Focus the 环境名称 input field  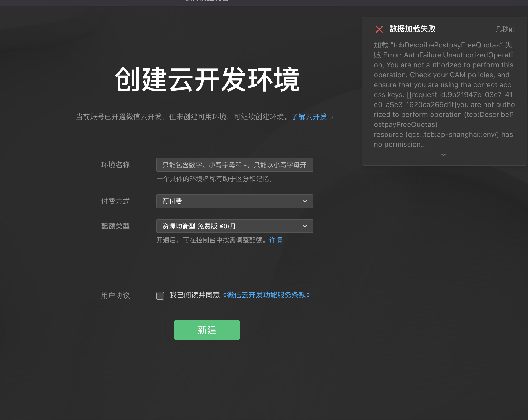coord(235,165)
